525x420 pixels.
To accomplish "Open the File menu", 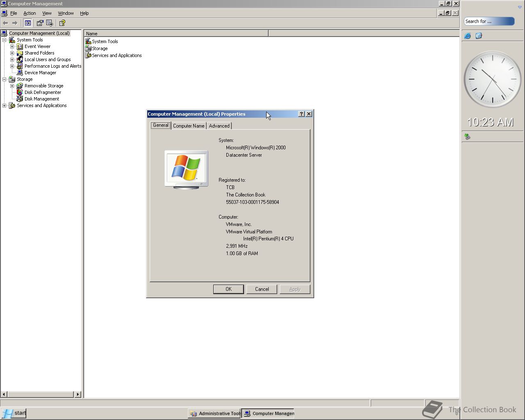I will [x=14, y=13].
